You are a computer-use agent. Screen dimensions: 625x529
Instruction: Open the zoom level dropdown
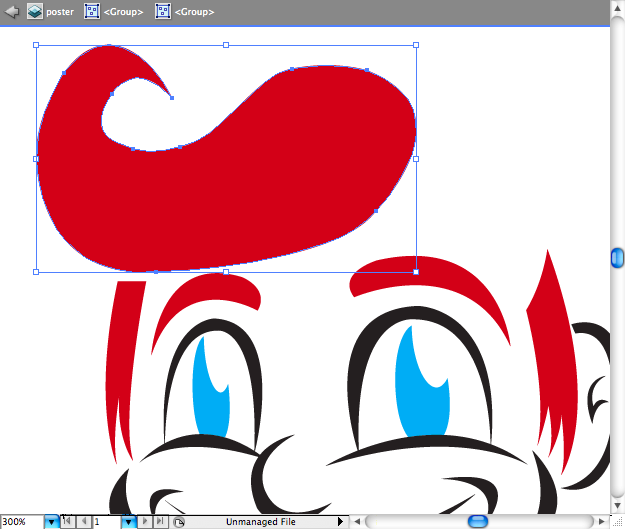pyautogui.click(x=51, y=522)
